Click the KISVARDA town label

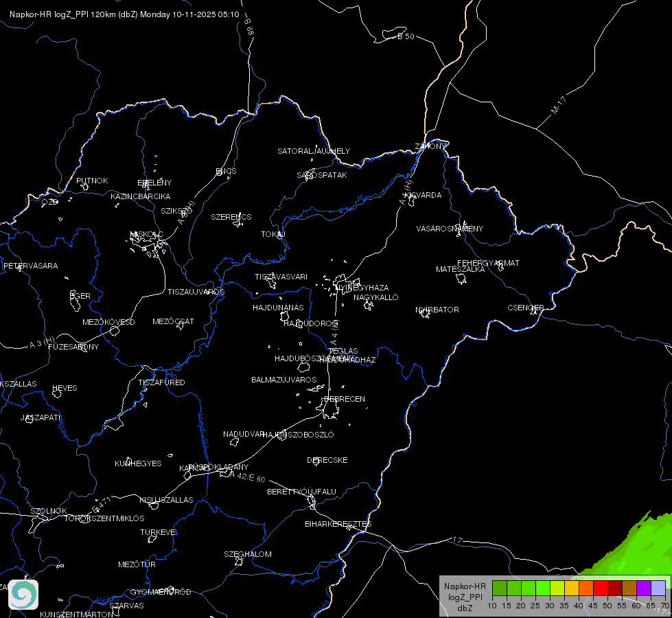[424, 195]
